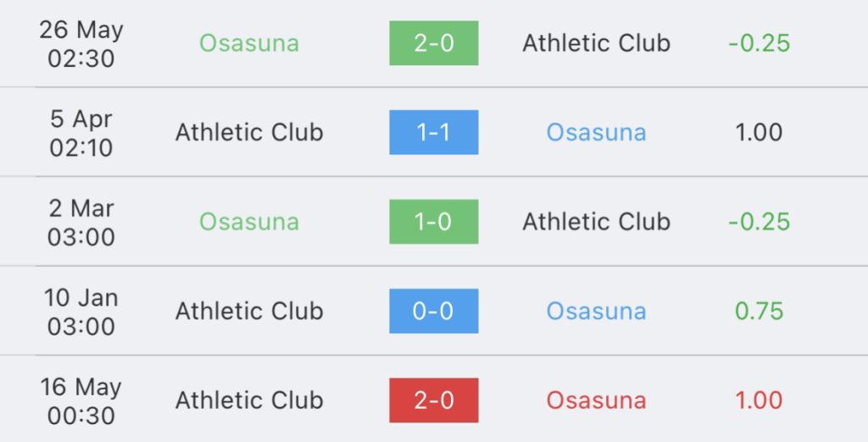Click the -0.25 handicap on the 26 May row
868x442 pixels.
(x=759, y=43)
